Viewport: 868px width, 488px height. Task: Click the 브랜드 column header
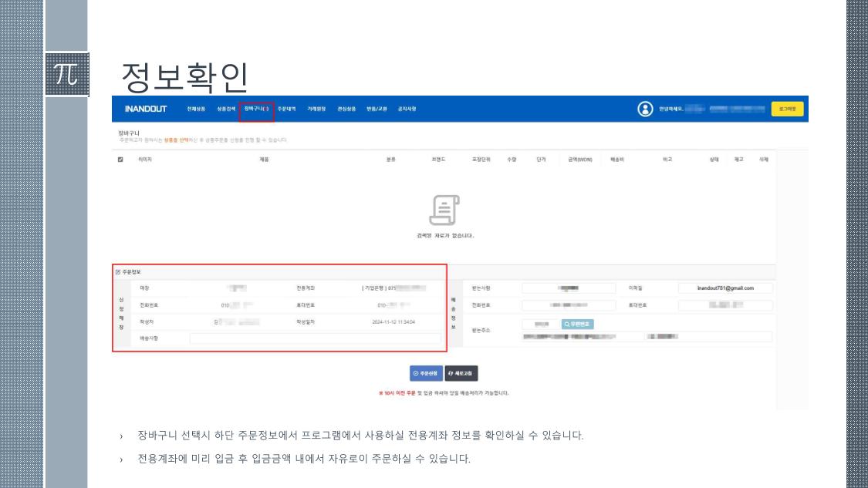438,160
